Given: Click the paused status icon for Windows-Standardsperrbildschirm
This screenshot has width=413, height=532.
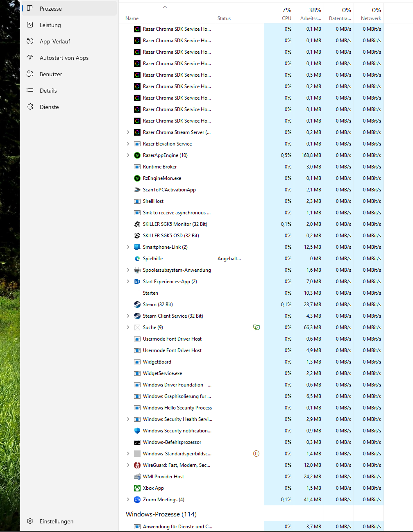Looking at the screenshot, I should coord(256,454).
